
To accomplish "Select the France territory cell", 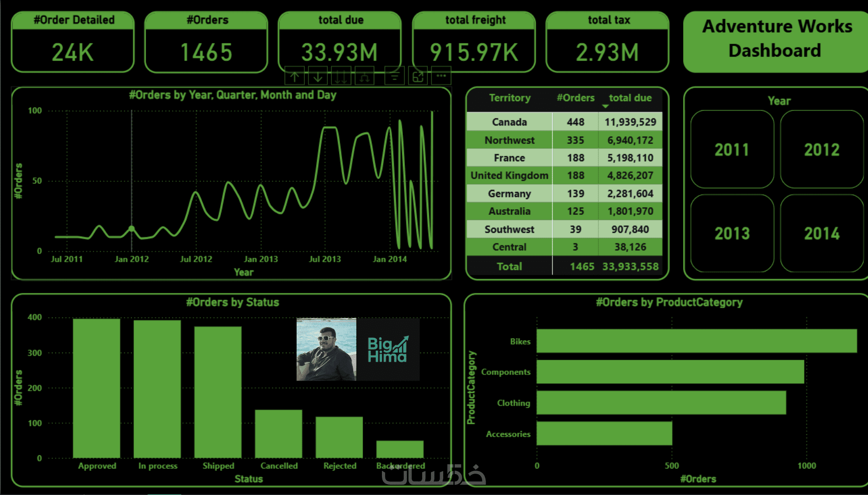I will point(510,158).
